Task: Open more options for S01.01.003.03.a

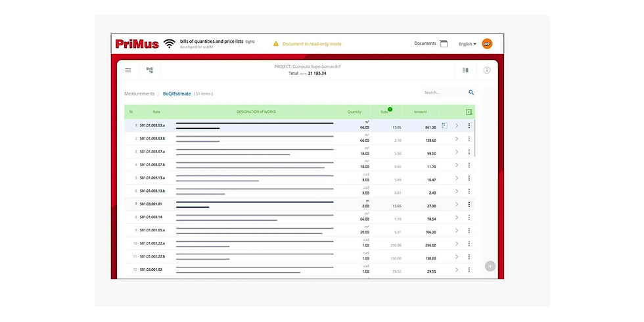Action: coord(469,126)
